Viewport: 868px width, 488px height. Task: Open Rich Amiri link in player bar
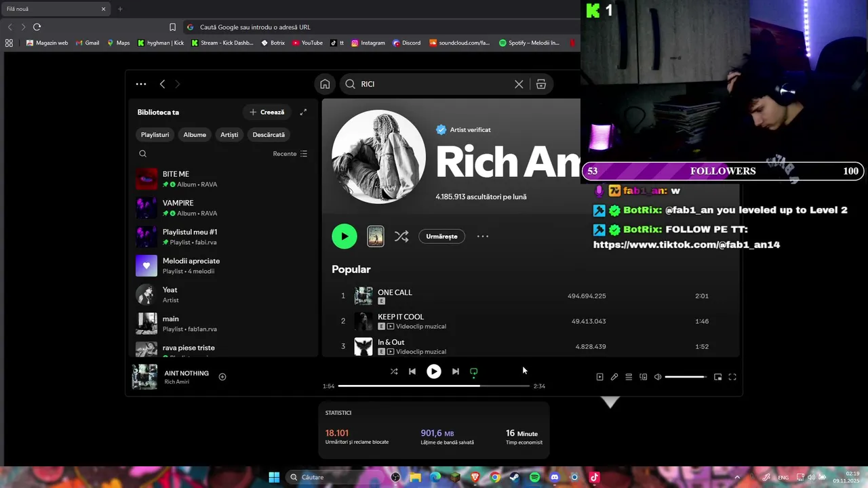coord(177,382)
